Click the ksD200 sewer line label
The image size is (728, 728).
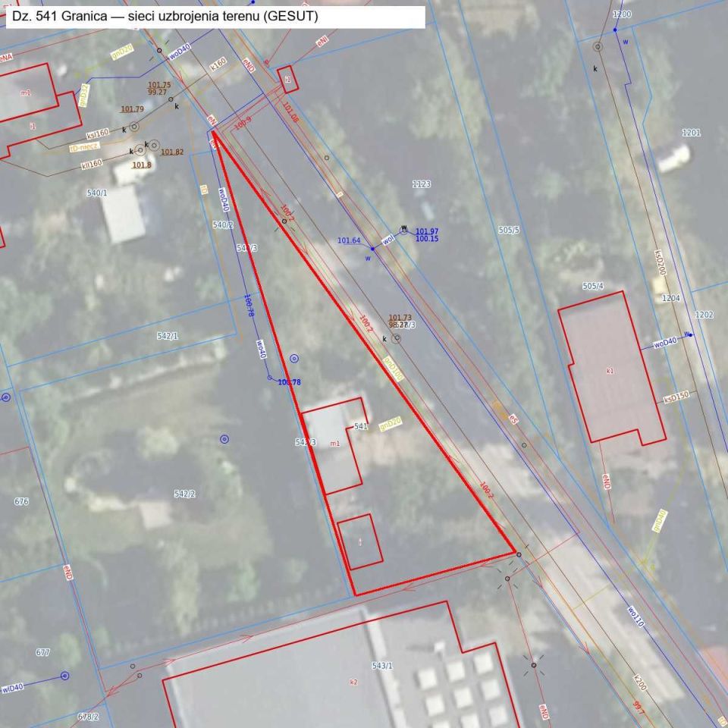[661, 263]
